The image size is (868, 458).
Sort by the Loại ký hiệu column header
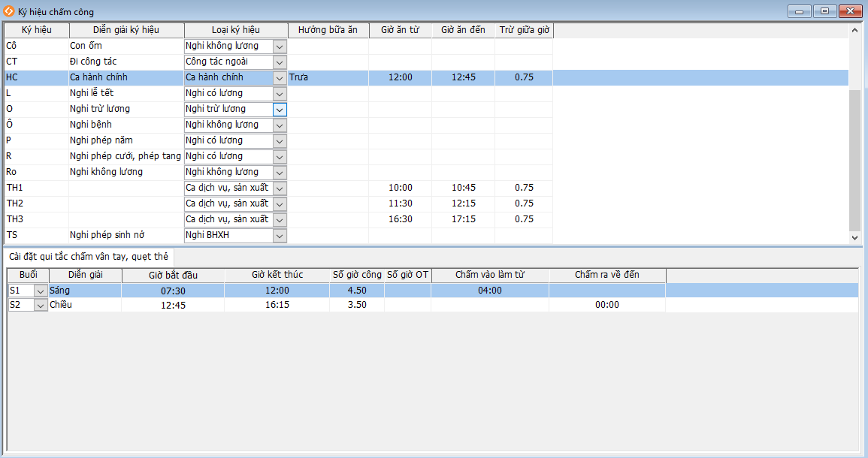pos(235,30)
